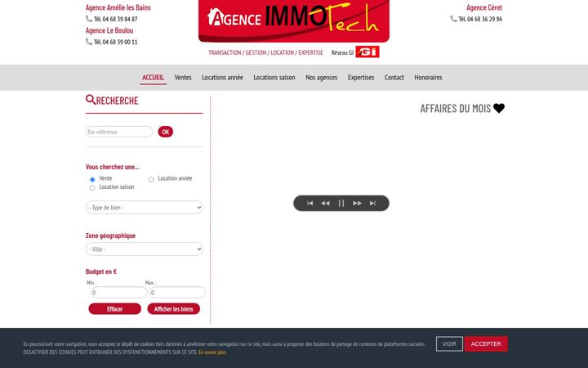
Task: Click Agence Amélie les Bains link
Action: pyautogui.click(x=118, y=7)
